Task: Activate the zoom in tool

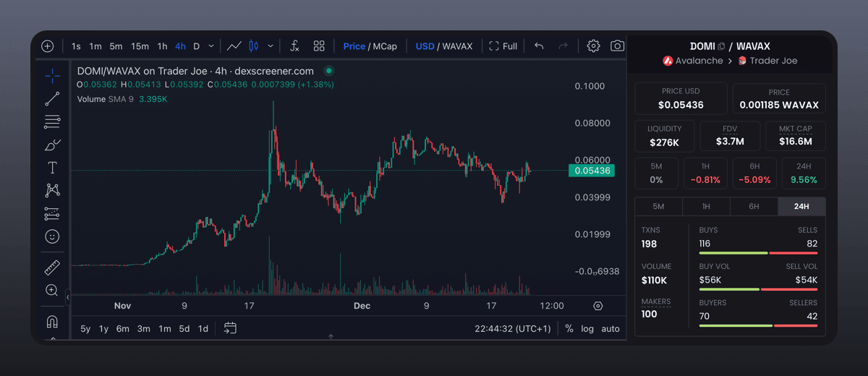Action: click(x=52, y=290)
